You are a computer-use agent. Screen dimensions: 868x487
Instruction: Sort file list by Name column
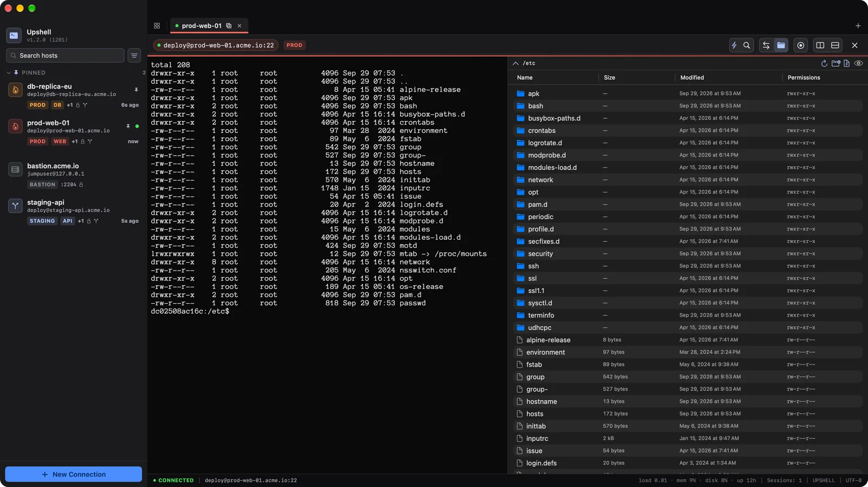[x=525, y=78]
